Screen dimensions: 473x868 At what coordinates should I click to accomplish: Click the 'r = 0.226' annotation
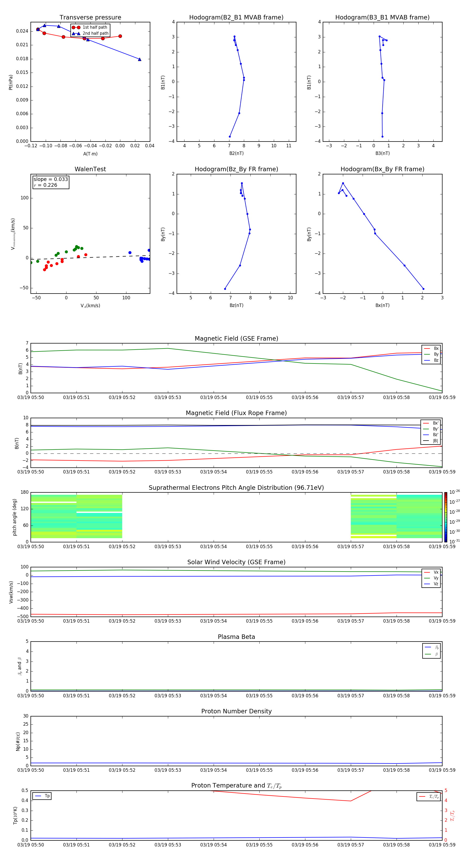click(46, 185)
